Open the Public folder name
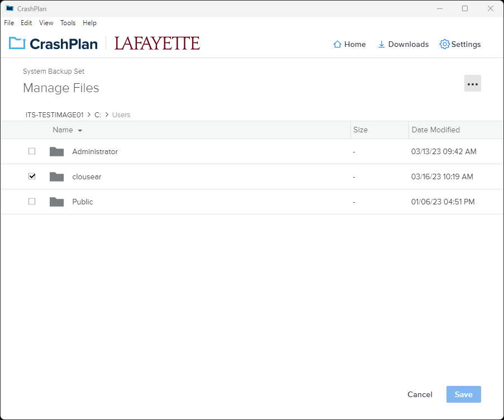 [x=83, y=202]
